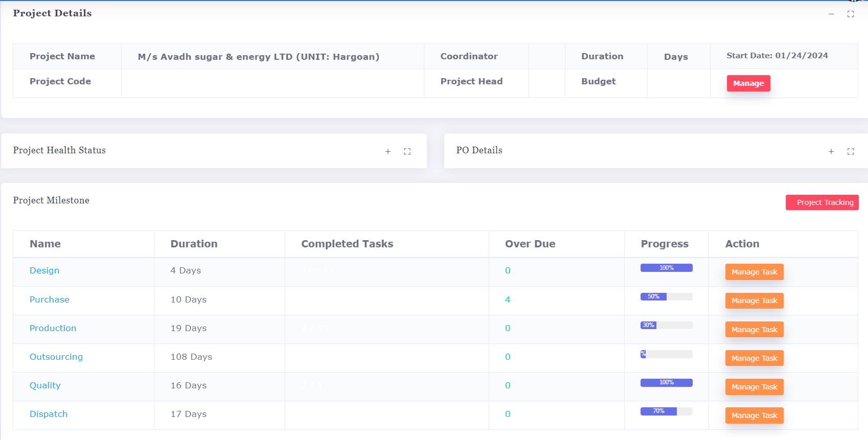868x440 pixels.
Task: Open the Outsourcing milestone link
Action: (56, 357)
